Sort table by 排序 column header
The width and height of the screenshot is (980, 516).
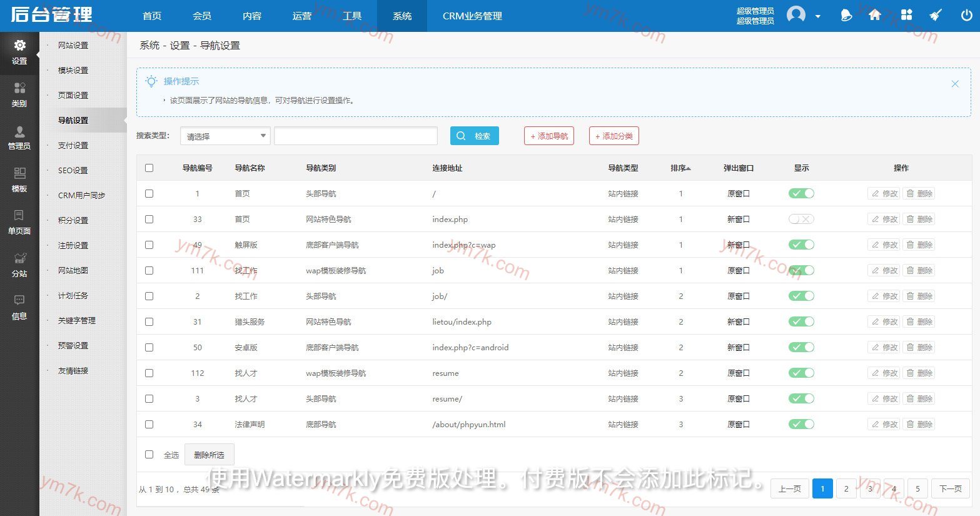click(x=680, y=168)
